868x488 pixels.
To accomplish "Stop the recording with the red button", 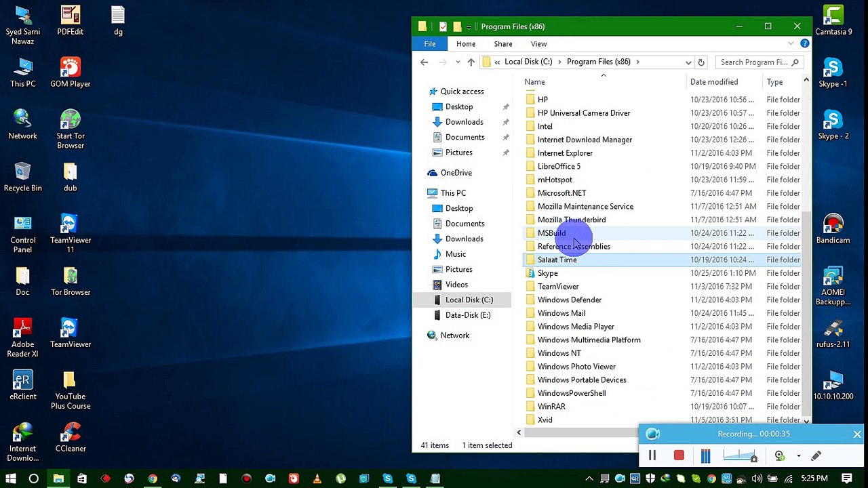I will click(679, 455).
